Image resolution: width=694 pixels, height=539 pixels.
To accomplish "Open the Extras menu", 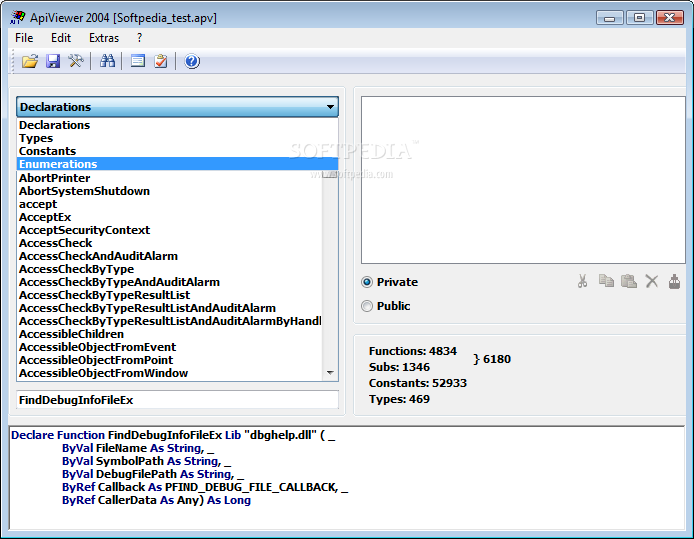I will pos(104,38).
